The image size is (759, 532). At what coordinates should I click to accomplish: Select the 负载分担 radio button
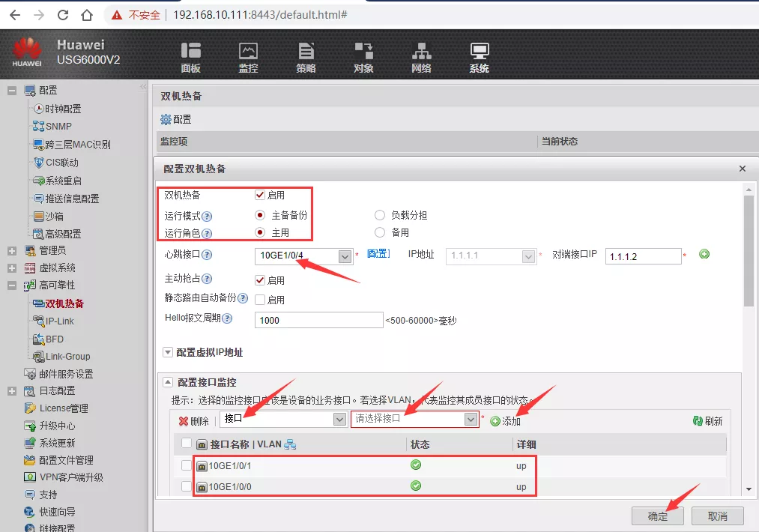pyautogui.click(x=380, y=215)
